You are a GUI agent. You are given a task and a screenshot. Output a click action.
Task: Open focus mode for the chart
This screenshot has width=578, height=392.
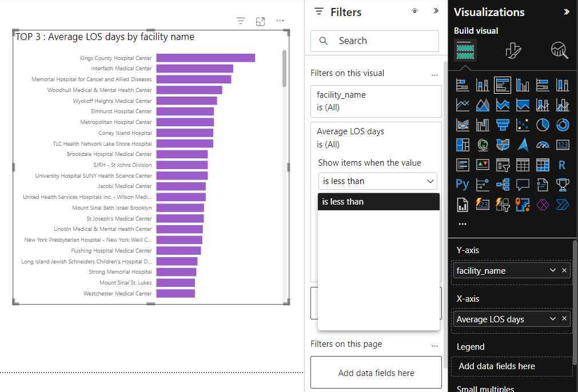[x=260, y=21]
